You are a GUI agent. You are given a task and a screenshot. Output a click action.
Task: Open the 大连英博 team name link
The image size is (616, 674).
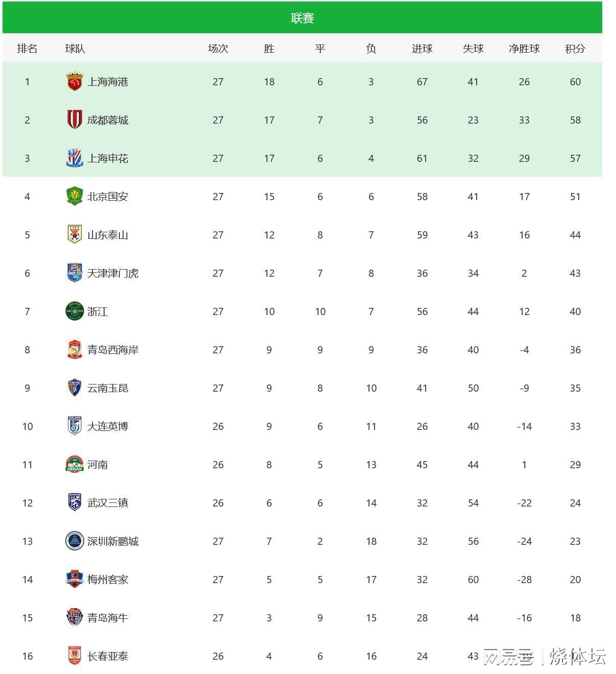tap(108, 426)
